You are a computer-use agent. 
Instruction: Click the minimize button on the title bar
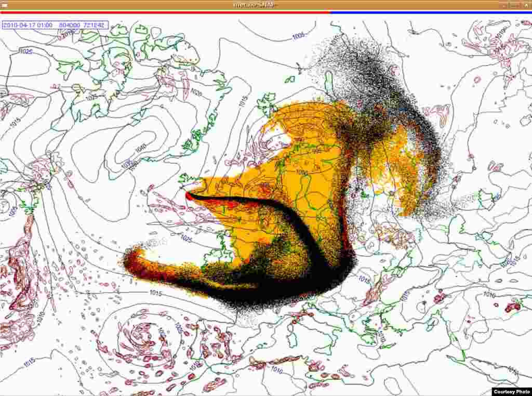[504, 4]
